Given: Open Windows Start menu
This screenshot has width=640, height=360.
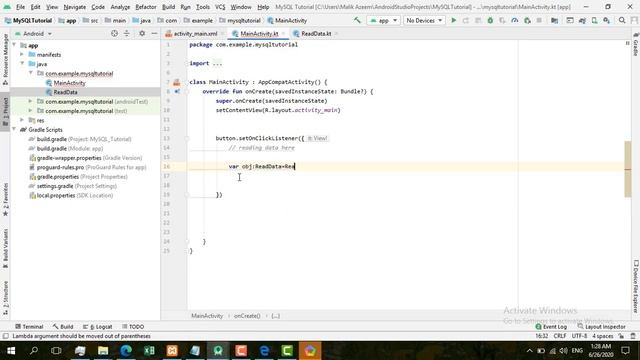Looking at the screenshot, I should (11, 351).
